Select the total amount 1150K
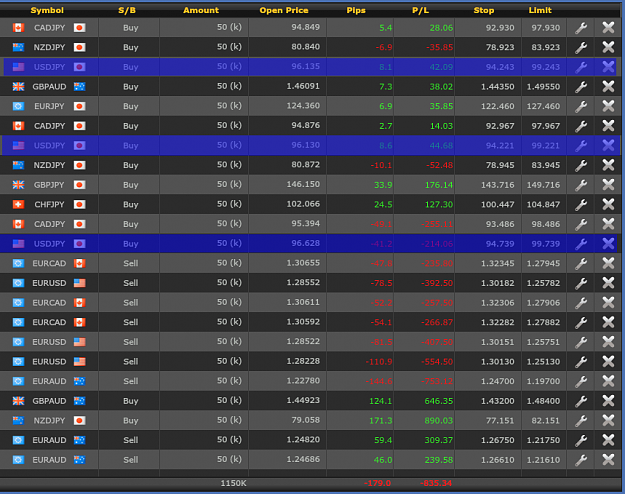 tap(234, 483)
